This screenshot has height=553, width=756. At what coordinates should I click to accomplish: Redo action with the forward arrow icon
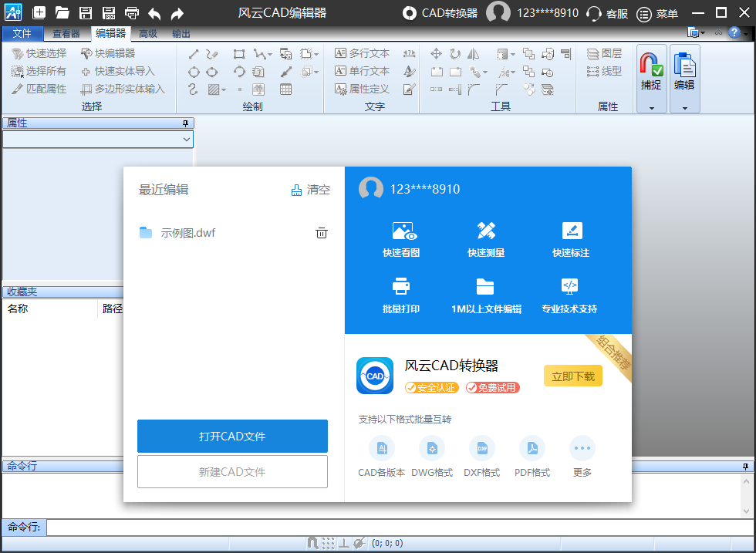click(x=177, y=14)
